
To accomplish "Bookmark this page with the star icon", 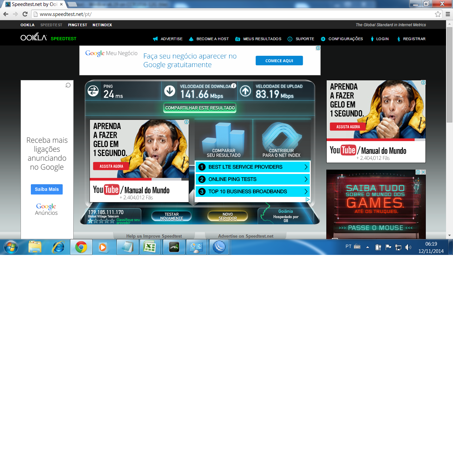I will [x=438, y=14].
